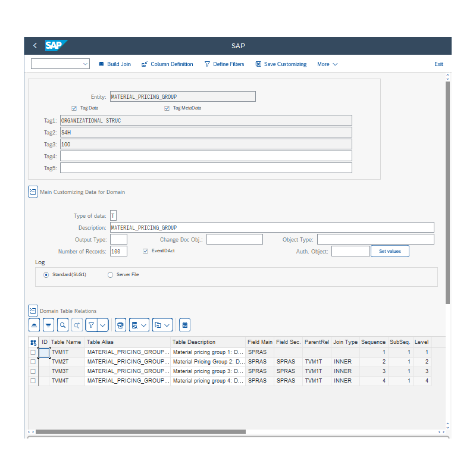The image size is (476, 476).
Task: Click Exit at the top right
Action: point(439,64)
